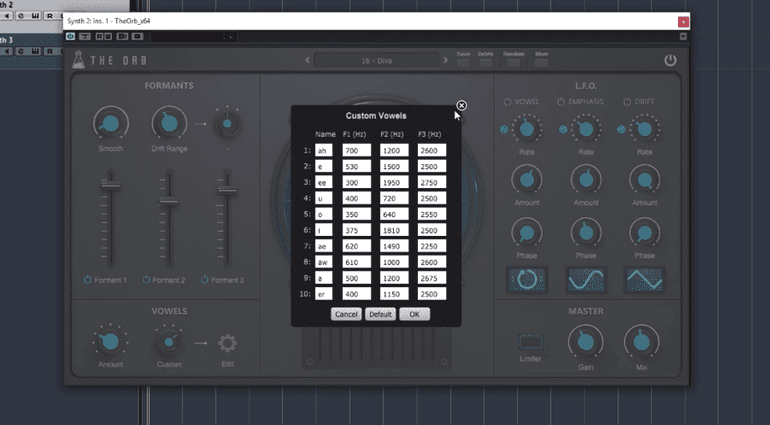Toggle the Master Limiter switch
This screenshot has width=770, height=425.
[531, 342]
